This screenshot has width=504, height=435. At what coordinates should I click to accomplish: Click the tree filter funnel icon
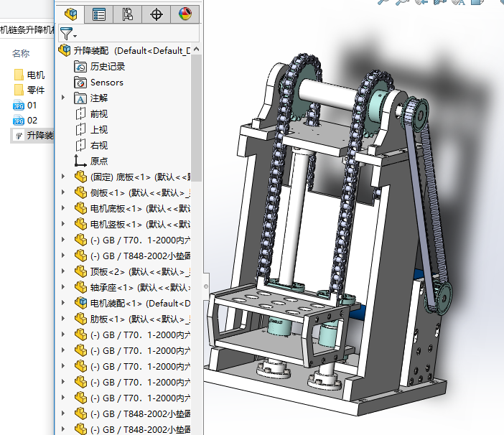click(x=67, y=34)
